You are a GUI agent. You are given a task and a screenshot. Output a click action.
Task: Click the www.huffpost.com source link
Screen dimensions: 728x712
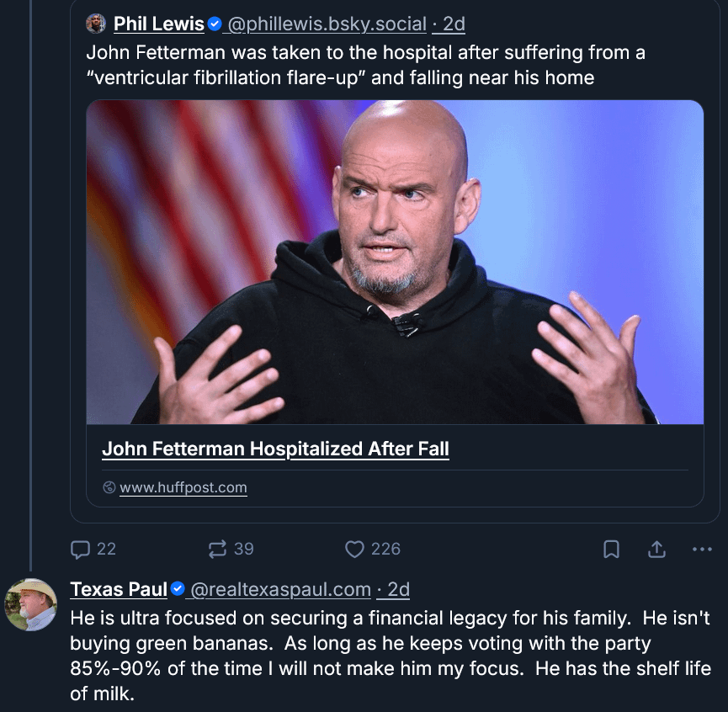pos(183,487)
